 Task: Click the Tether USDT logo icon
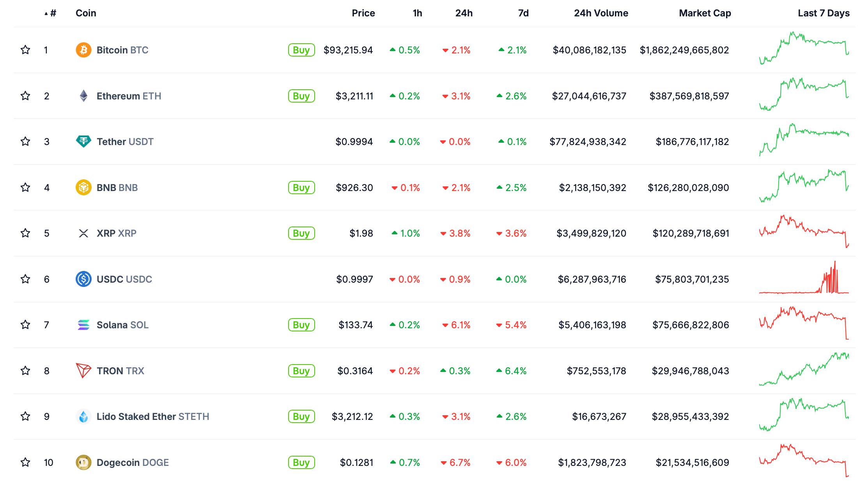83,142
